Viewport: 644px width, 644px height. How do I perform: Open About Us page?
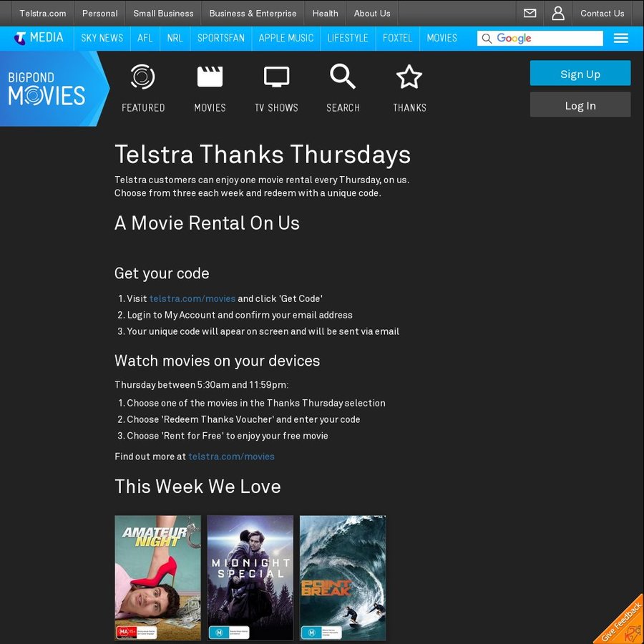(x=372, y=13)
